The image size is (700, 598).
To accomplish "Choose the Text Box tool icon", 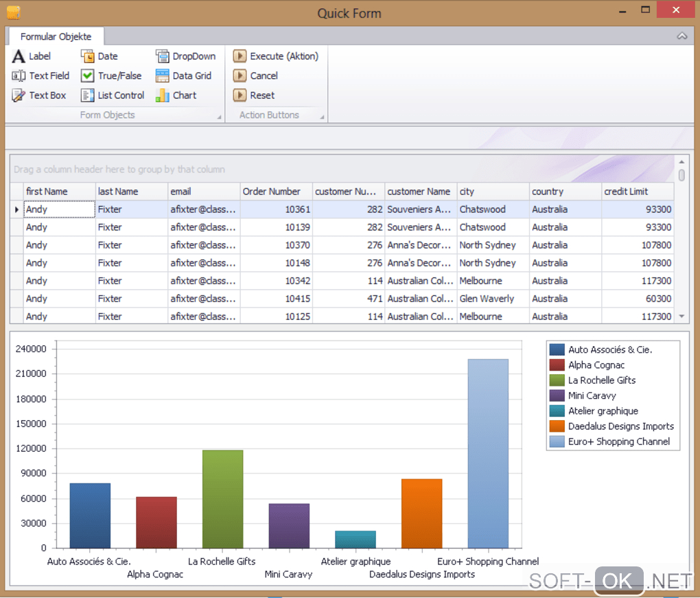I will [x=19, y=95].
